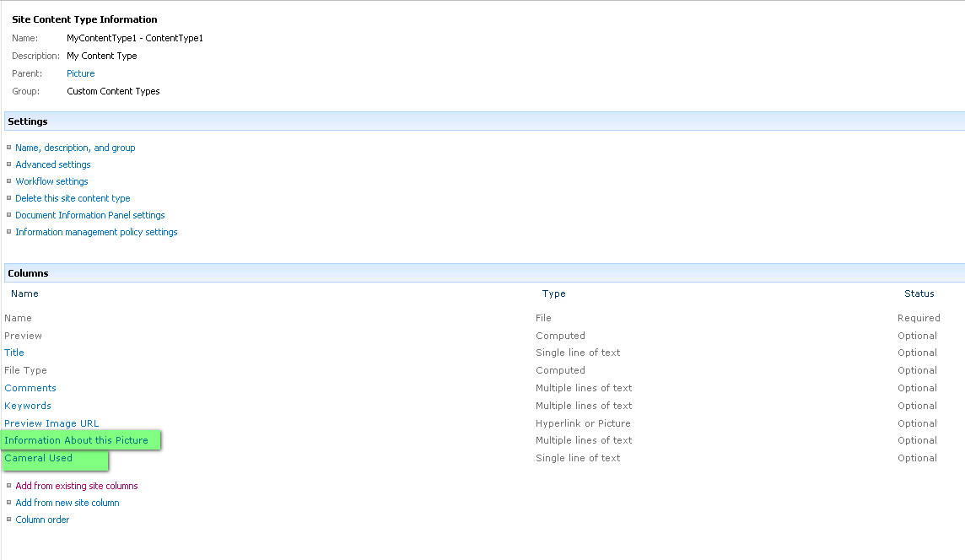Open the Cameral Used column link
965x560 pixels.
point(38,458)
